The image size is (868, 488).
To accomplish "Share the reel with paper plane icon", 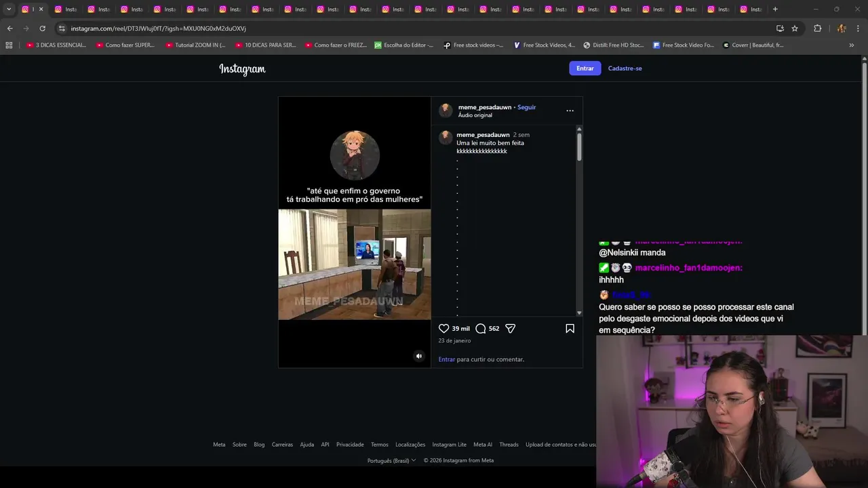I will [511, 329].
